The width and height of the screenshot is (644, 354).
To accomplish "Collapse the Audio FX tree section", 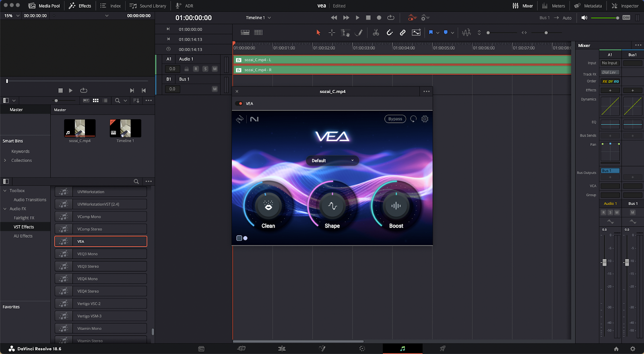I will point(5,209).
